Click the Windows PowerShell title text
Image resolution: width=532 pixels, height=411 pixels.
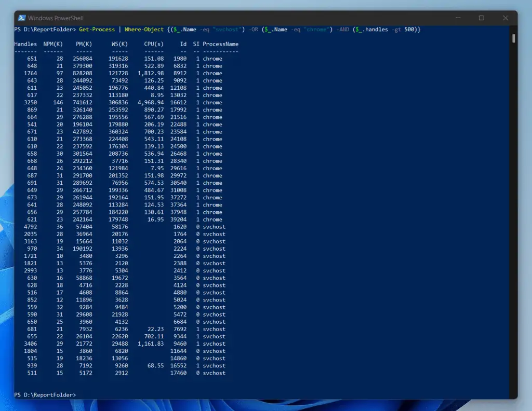tap(56, 18)
